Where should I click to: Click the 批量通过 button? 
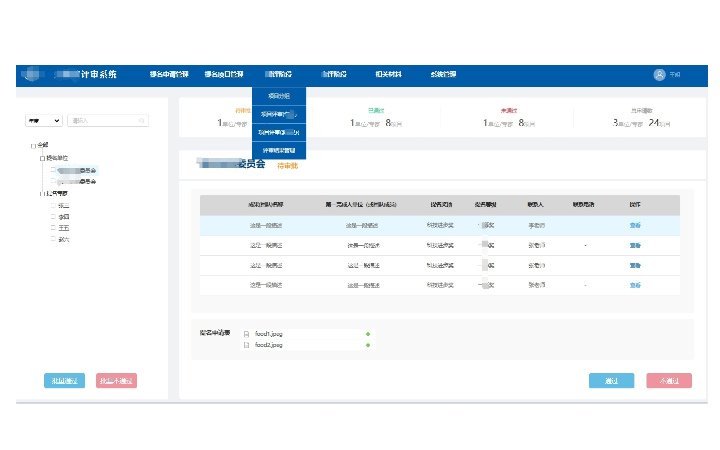pyautogui.click(x=64, y=381)
